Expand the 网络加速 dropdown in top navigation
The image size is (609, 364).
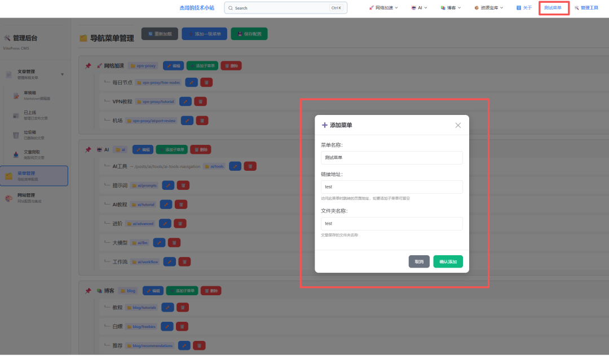(x=383, y=8)
